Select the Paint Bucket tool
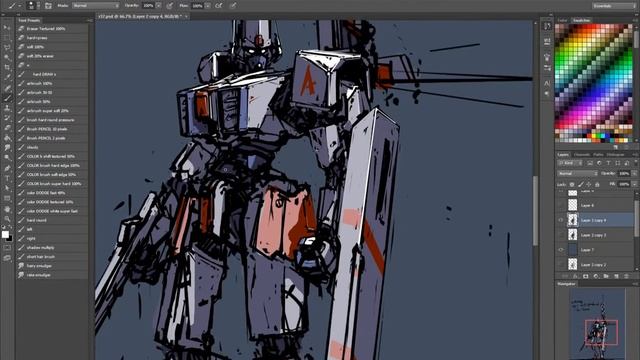This screenshot has height=360, width=640. 7,138
